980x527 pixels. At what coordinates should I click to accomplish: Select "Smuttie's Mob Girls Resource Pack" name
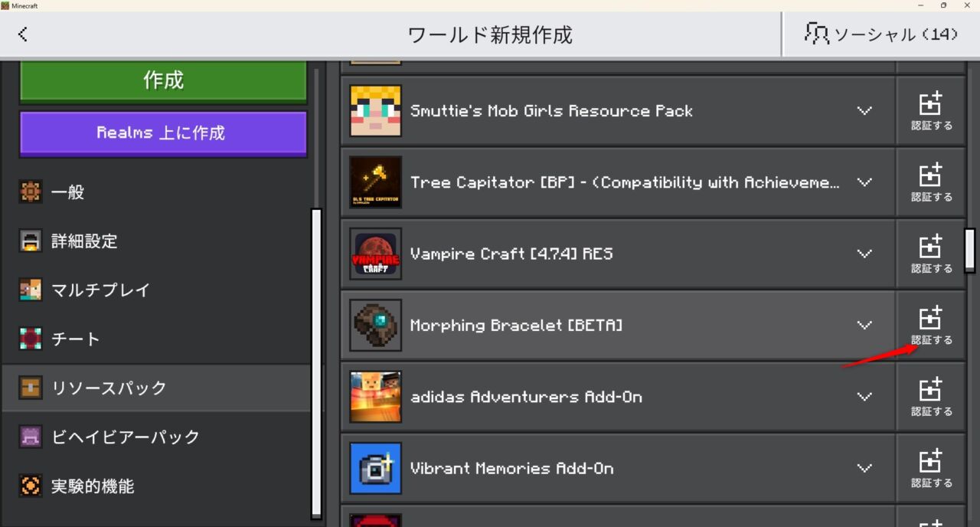pos(551,111)
